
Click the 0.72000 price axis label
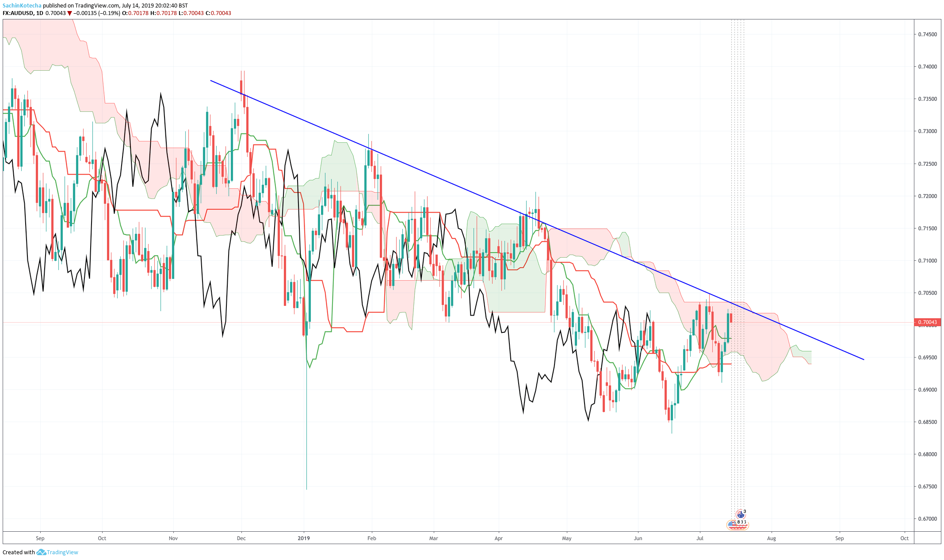coord(927,196)
